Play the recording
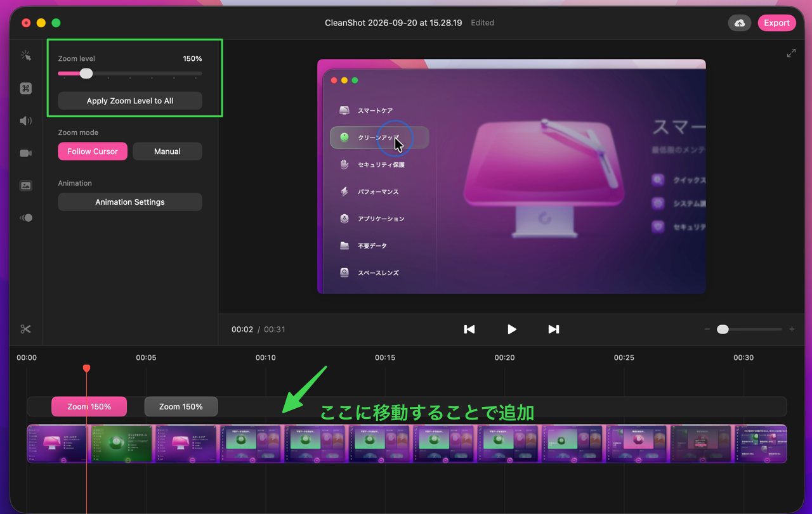The image size is (812, 514). pos(512,329)
